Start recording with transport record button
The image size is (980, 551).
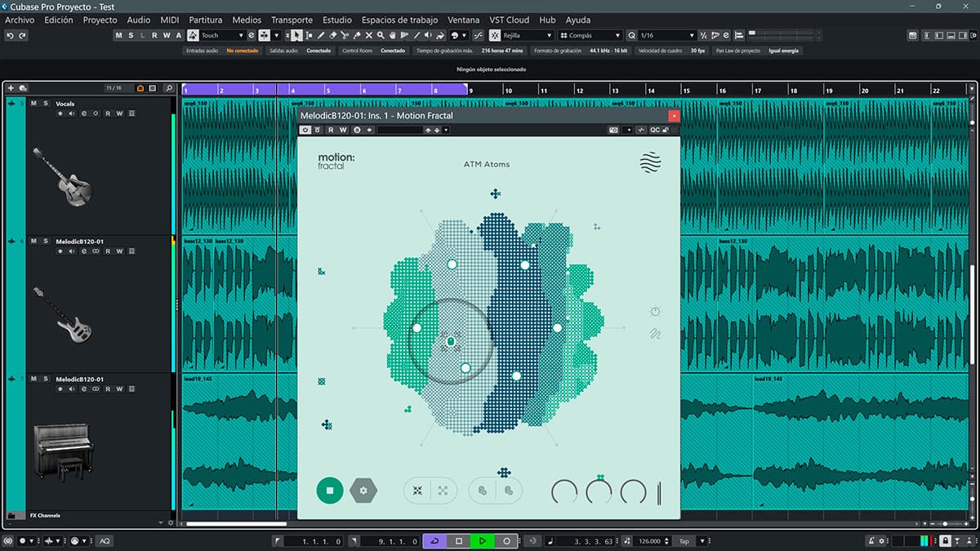point(507,541)
